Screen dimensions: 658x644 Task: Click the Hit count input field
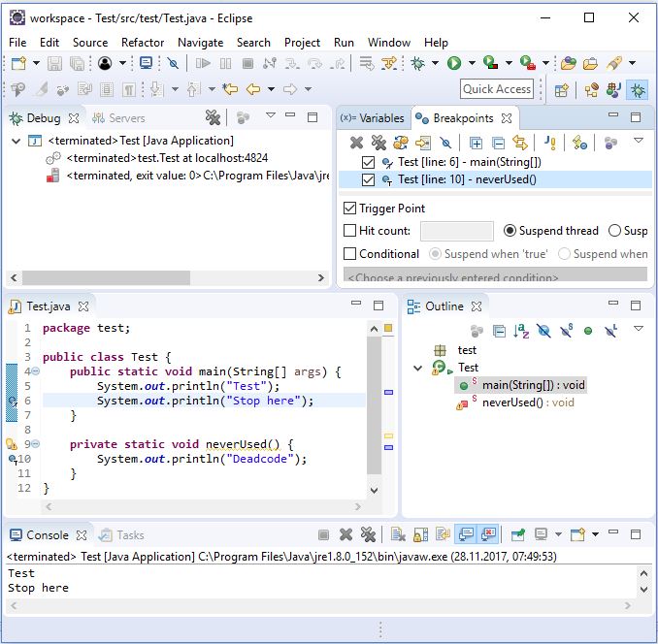(456, 231)
